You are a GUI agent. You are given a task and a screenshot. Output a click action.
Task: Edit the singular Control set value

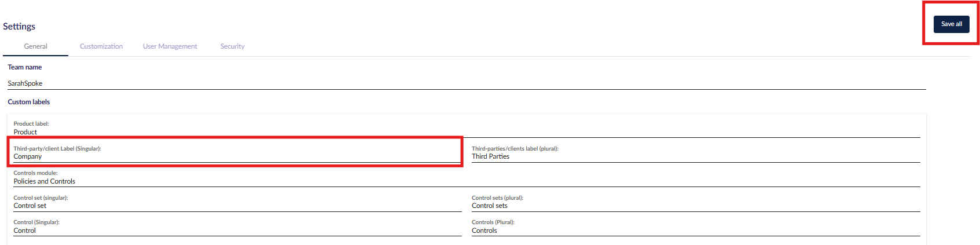[237, 206]
